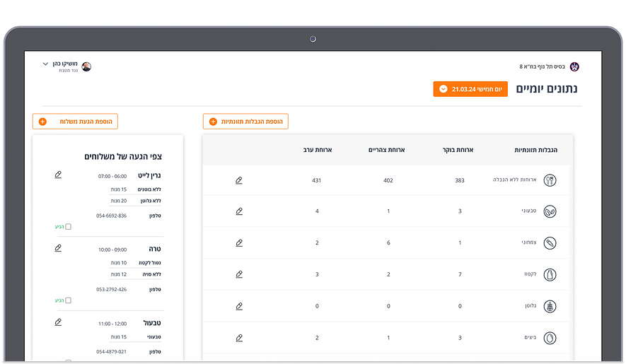This screenshot has height=364, width=626.
Task: Edit the גלוטן row using the pencil
Action: point(239,306)
